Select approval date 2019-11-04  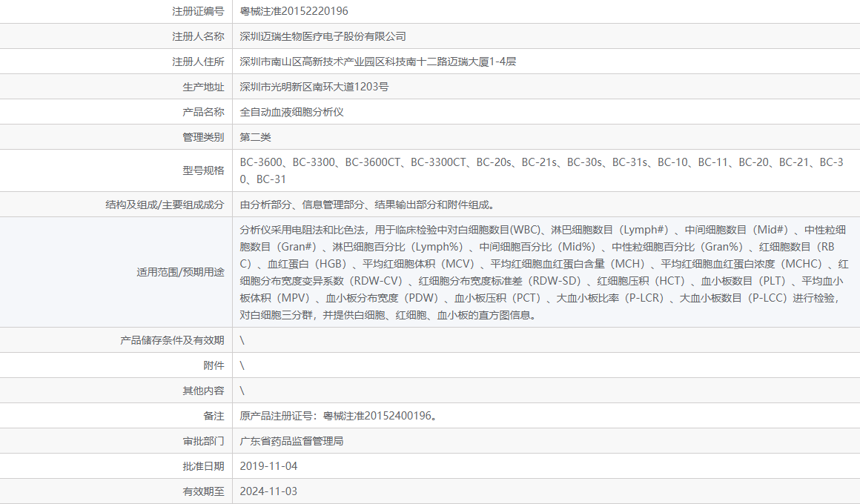268,466
